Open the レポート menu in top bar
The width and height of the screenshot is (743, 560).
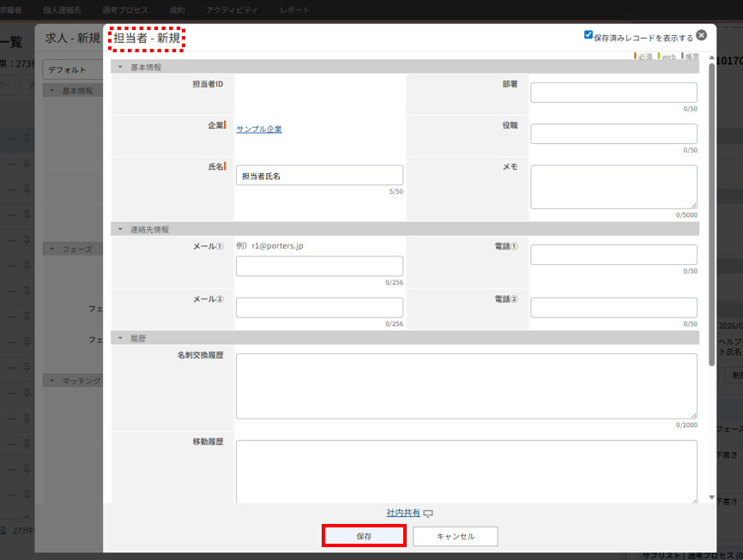click(295, 10)
